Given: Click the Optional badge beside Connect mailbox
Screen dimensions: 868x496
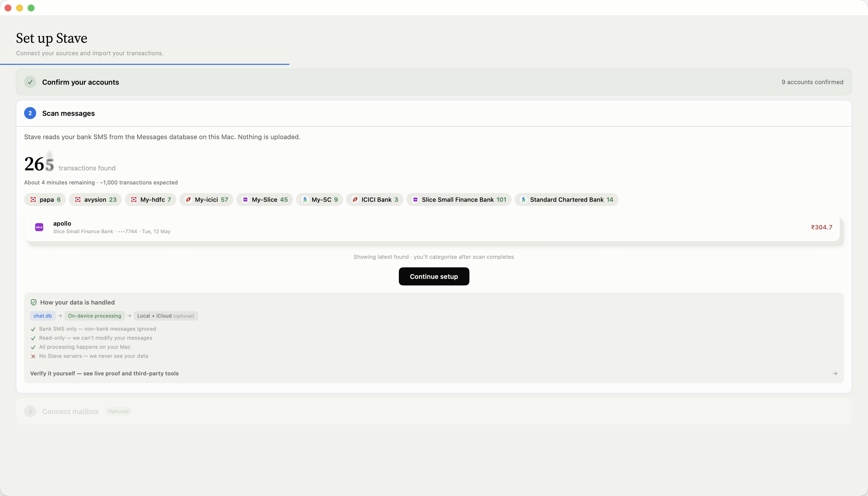Looking at the screenshot, I should pos(118,411).
